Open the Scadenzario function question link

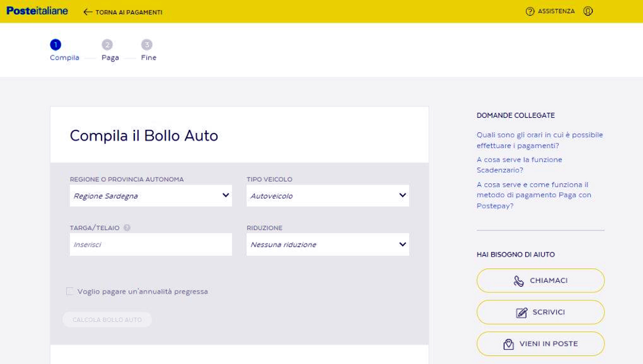click(x=519, y=165)
